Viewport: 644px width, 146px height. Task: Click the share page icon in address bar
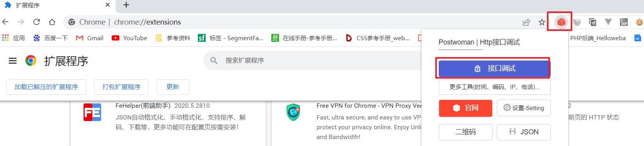click(x=526, y=22)
